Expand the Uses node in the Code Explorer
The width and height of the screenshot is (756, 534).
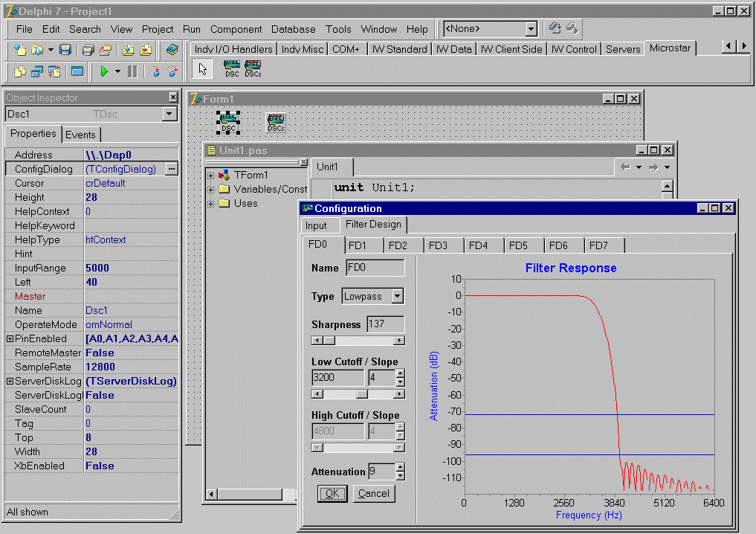[210, 203]
